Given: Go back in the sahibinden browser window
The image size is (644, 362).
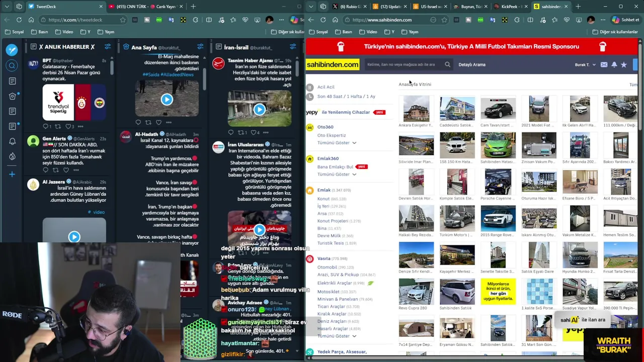Looking at the screenshot, I should pyautogui.click(x=310, y=20).
